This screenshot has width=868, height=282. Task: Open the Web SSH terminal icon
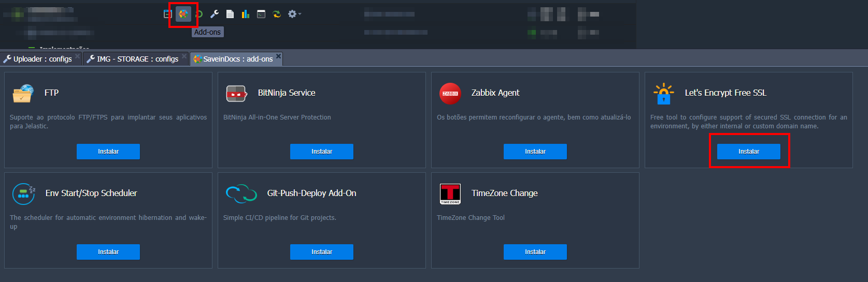pyautogui.click(x=261, y=14)
